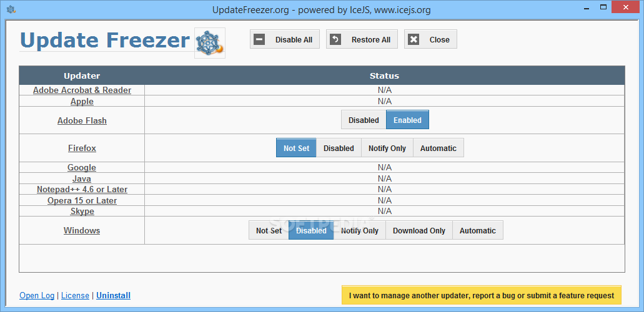Choose Automatic for Windows updates

coord(478,230)
